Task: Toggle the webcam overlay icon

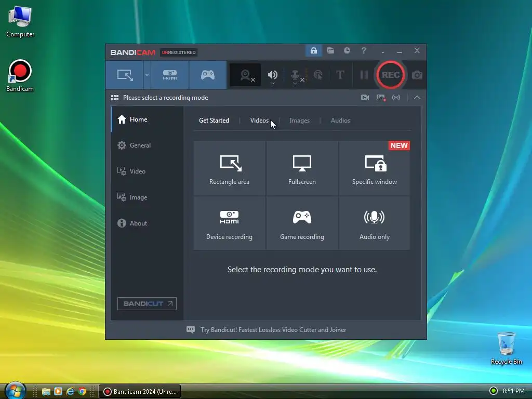Action: 245,75
